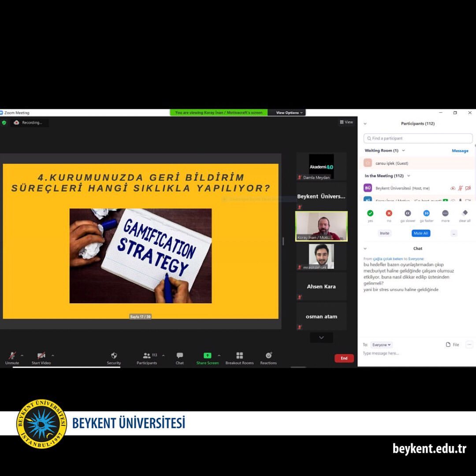The height and width of the screenshot is (476, 476).
Task: Select Damla Meydan video tile
Action: coord(321,166)
